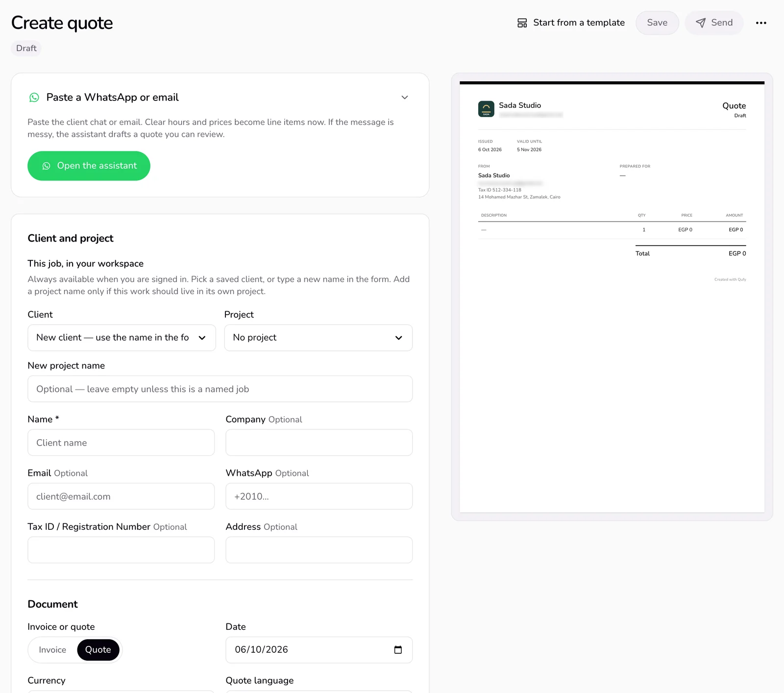Viewport: 784px width, 693px height.
Task: Click the 5 Nov 2026 valid-until date
Action: point(529,150)
